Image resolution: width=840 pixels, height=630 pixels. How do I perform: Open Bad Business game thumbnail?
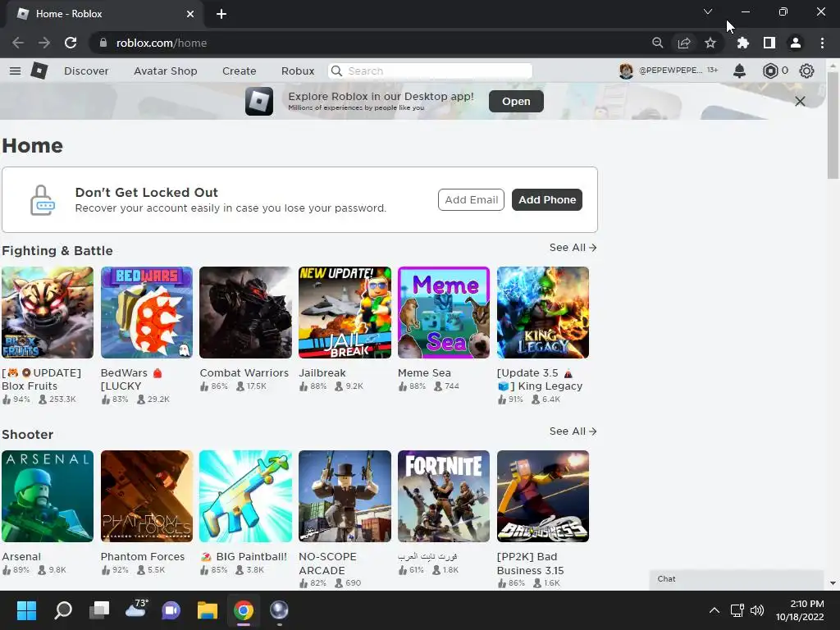(543, 496)
